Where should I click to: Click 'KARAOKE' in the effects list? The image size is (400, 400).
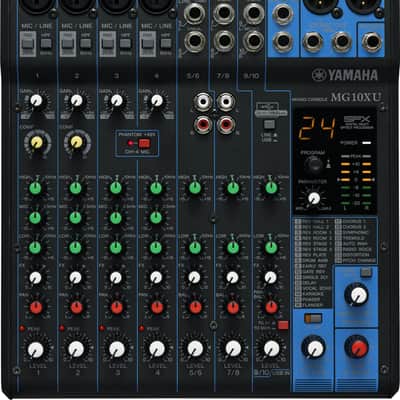tap(313, 294)
